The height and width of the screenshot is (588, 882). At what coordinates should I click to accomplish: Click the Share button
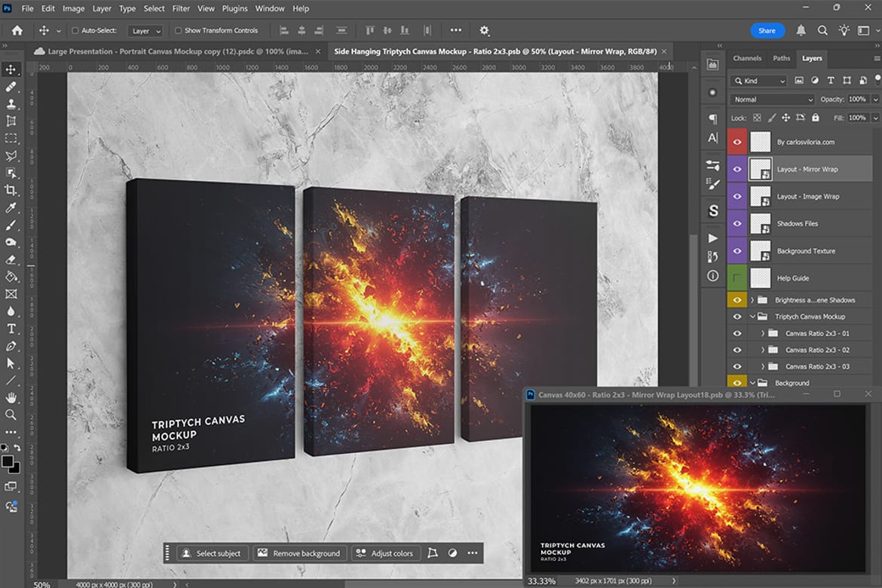(x=767, y=30)
